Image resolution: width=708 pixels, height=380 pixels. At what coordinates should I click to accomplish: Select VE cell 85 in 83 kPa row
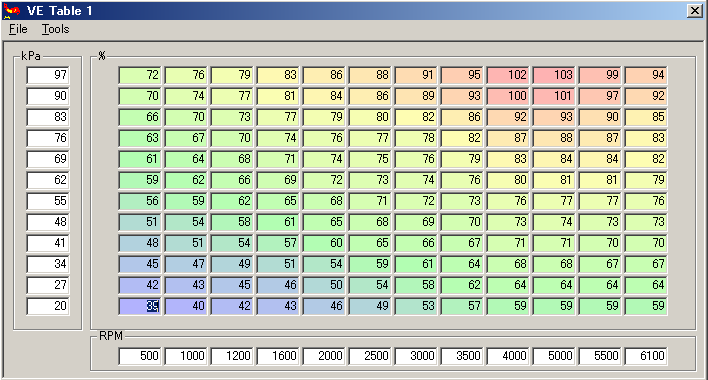click(647, 117)
